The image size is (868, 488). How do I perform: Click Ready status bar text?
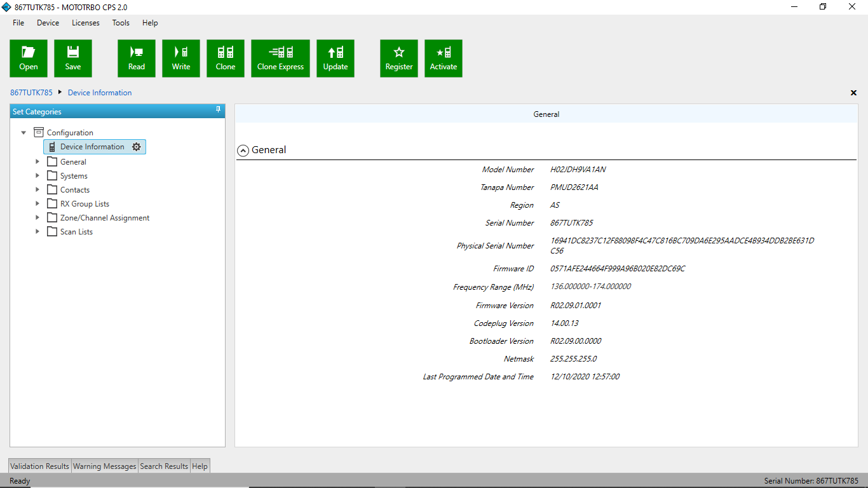pos(20,481)
